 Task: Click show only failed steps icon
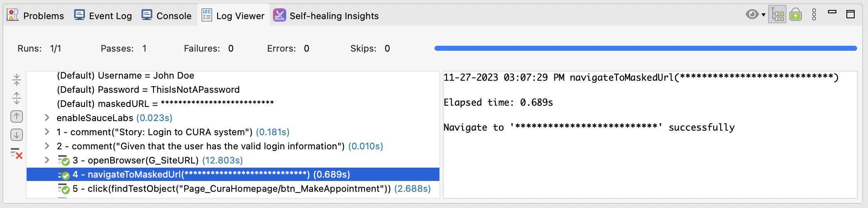click(x=17, y=154)
